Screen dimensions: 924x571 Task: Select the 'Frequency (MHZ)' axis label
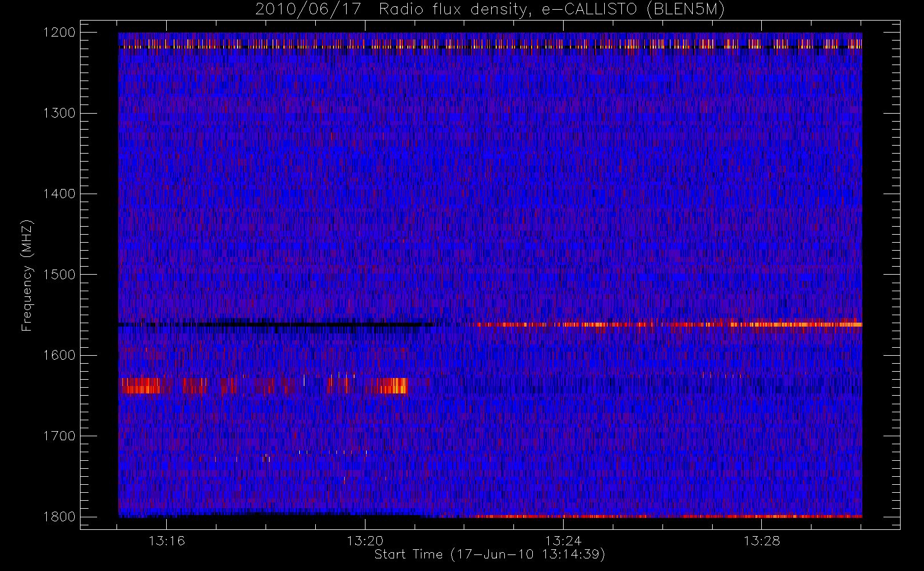(26, 275)
